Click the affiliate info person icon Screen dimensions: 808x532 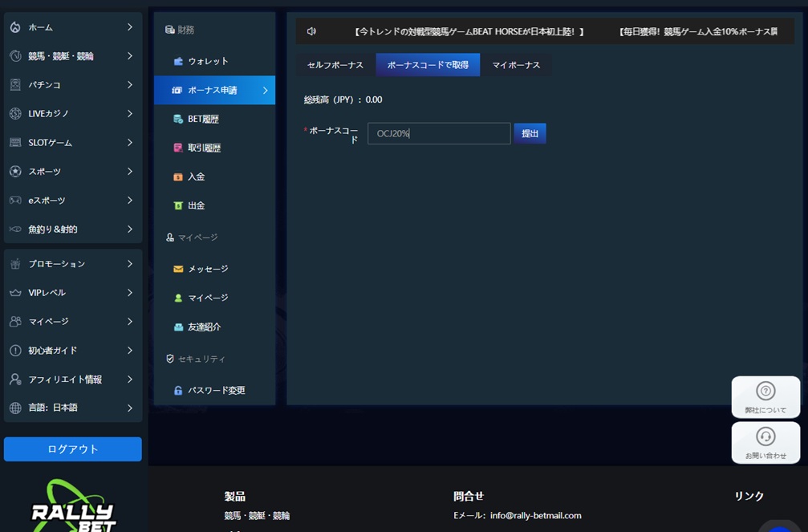pyautogui.click(x=15, y=380)
